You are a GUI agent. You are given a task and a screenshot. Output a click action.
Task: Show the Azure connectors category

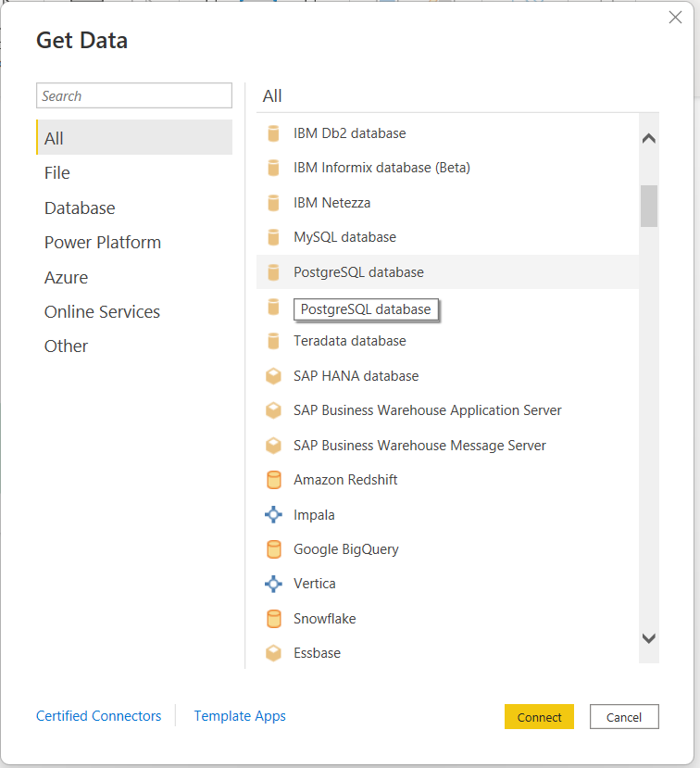tap(67, 277)
